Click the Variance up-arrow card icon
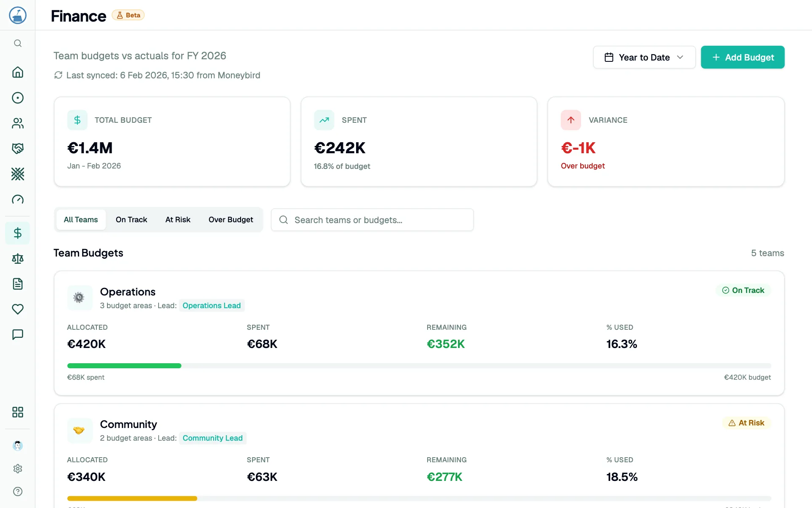Viewport: 812px width, 508px height. click(x=571, y=120)
